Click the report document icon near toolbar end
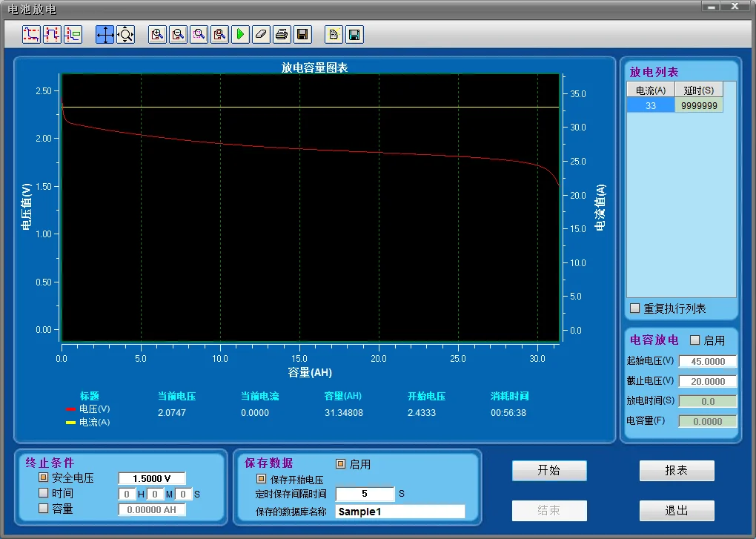This screenshot has height=539, width=756. tap(333, 34)
